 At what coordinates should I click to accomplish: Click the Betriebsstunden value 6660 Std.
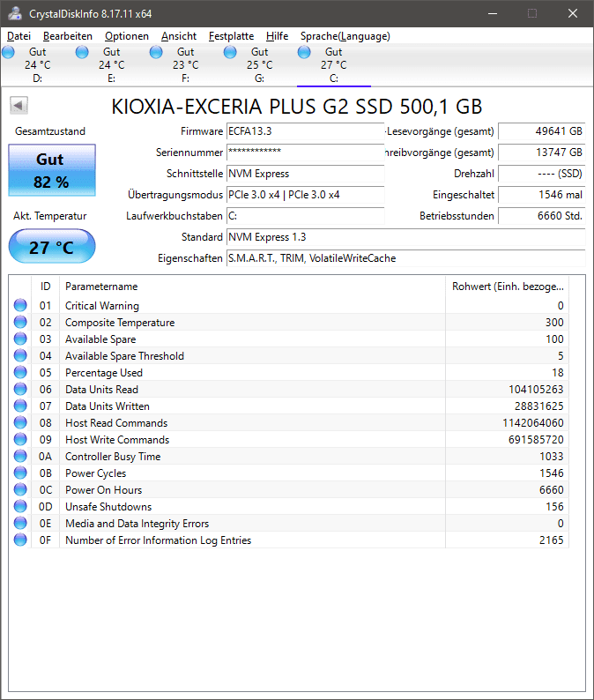click(x=542, y=216)
